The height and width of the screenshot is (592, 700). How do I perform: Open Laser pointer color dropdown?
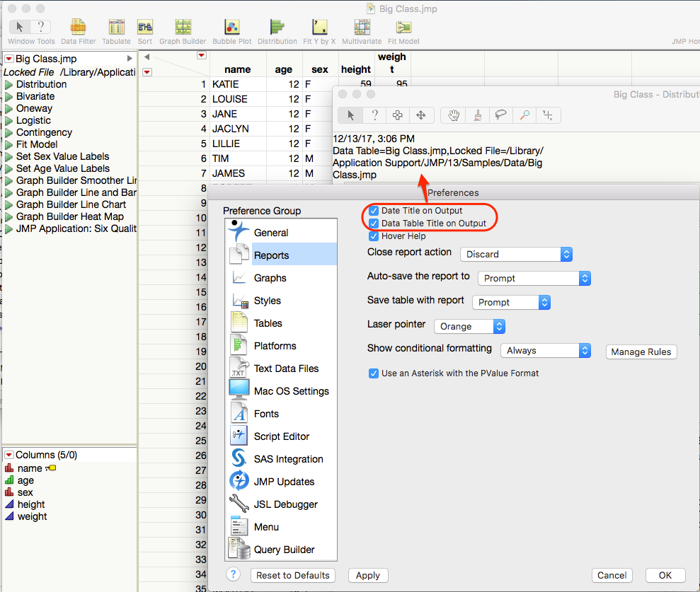pyautogui.click(x=469, y=327)
